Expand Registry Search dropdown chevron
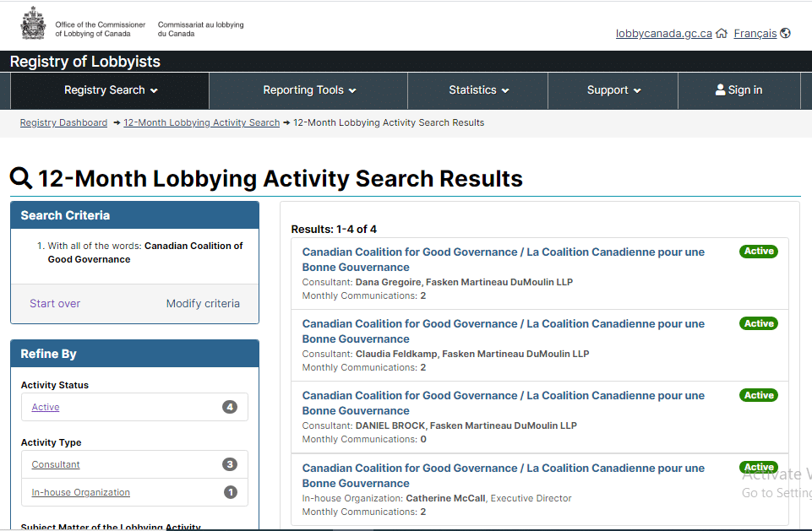Image resolution: width=812 pixels, height=531 pixels. coord(154,90)
